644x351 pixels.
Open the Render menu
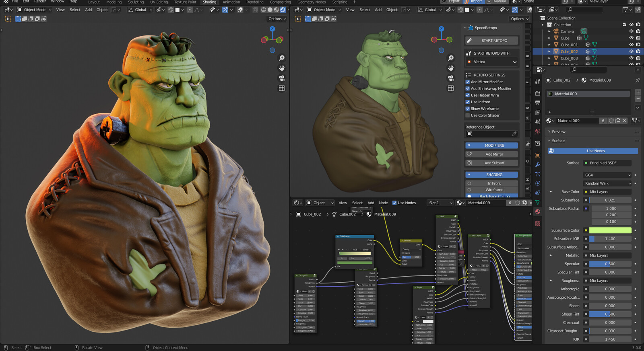point(40,2)
